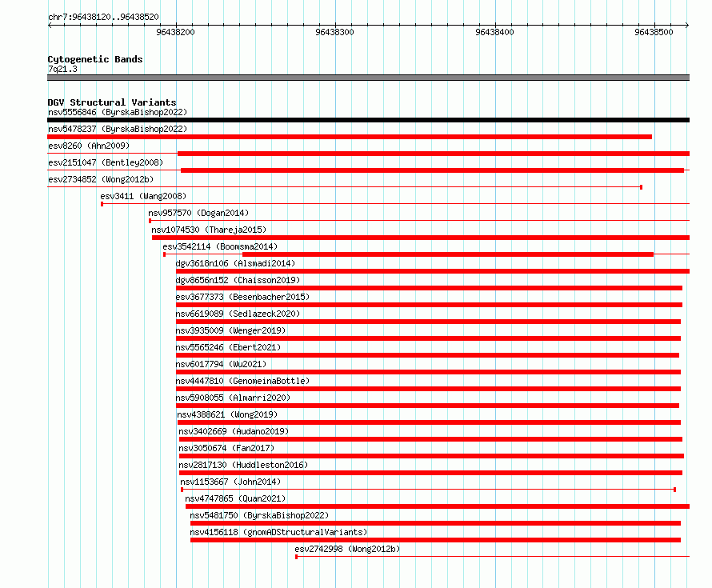Click nsv3935009 (Wenger2019) variant label
Image resolution: width=712 pixels, height=588 pixels.
(230, 330)
